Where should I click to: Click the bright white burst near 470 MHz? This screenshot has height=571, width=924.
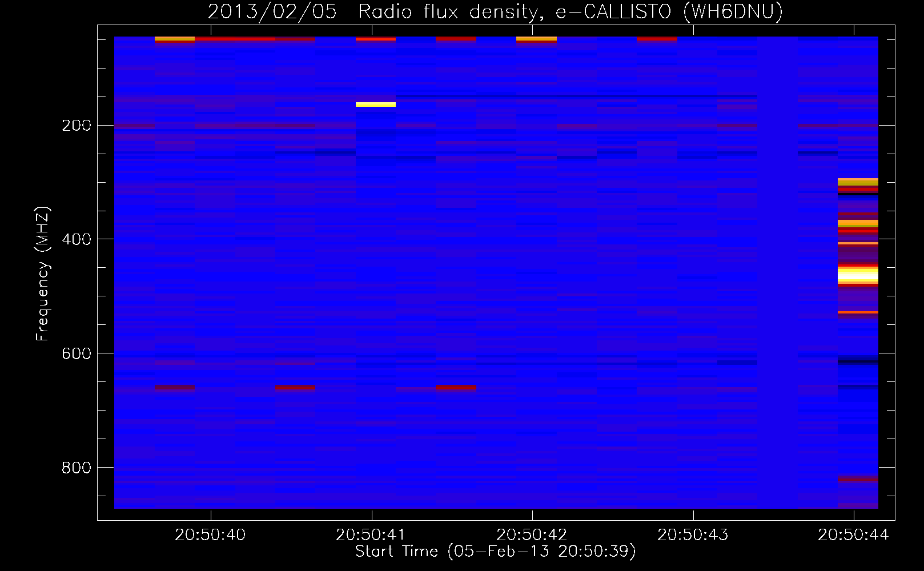pyautogui.click(x=858, y=275)
